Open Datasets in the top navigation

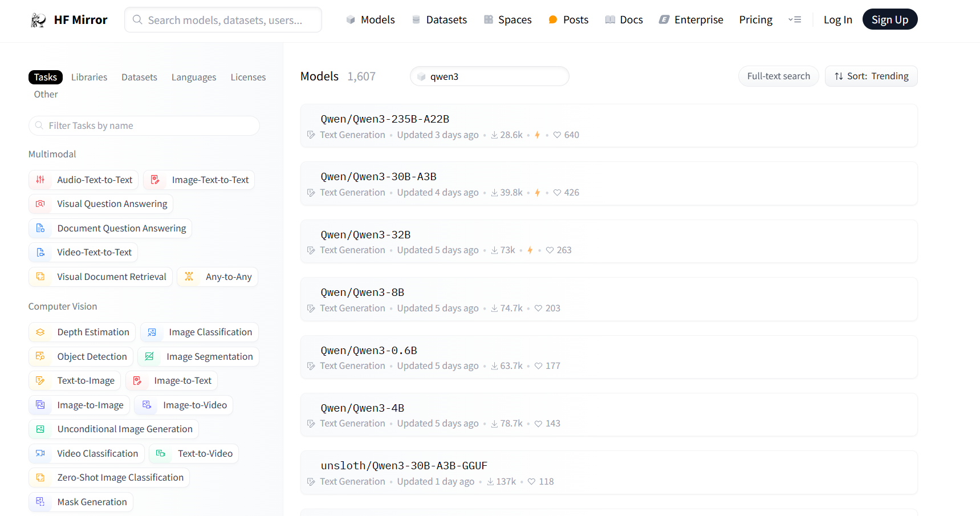[x=439, y=20]
